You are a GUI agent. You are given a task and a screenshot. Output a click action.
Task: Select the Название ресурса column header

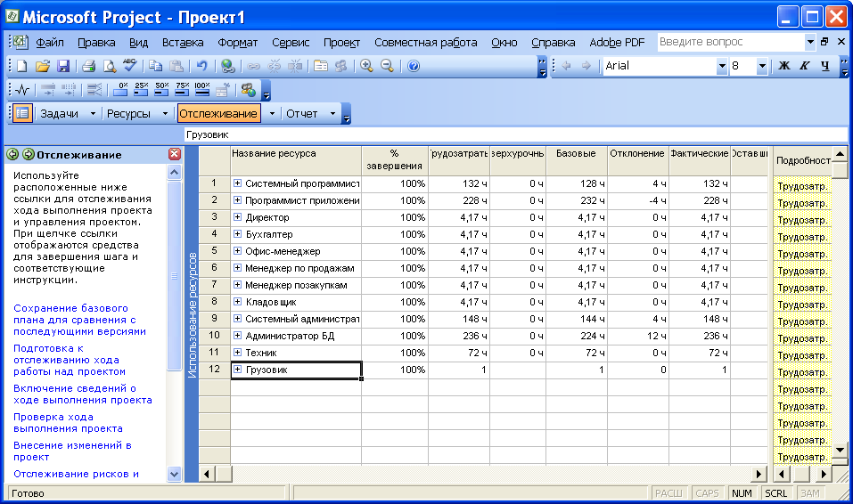[x=297, y=160]
